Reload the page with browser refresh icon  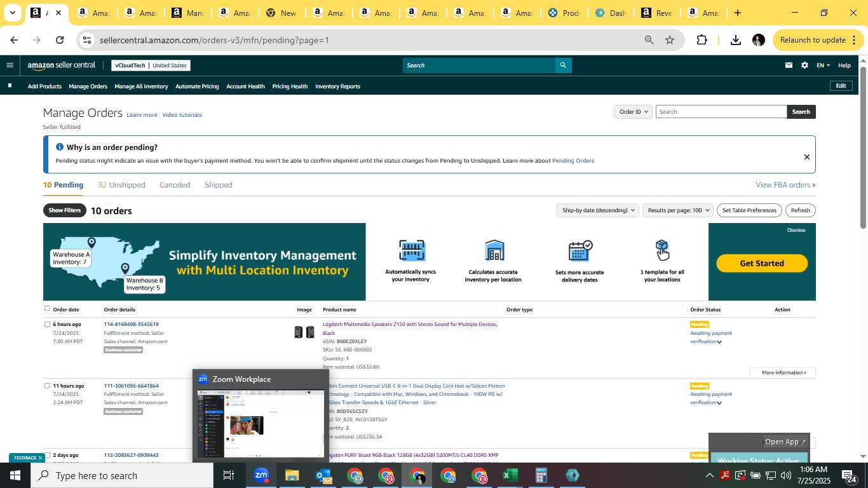click(x=60, y=40)
